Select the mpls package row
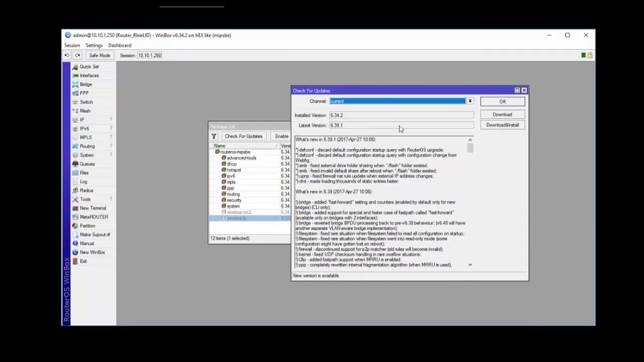 coord(249,182)
